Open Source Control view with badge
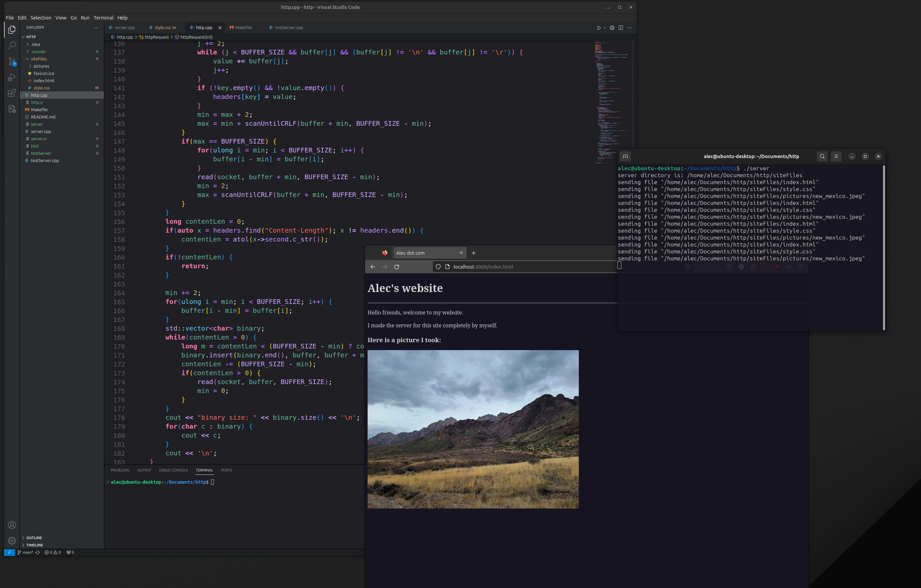This screenshot has height=588, width=921. pyautogui.click(x=12, y=62)
